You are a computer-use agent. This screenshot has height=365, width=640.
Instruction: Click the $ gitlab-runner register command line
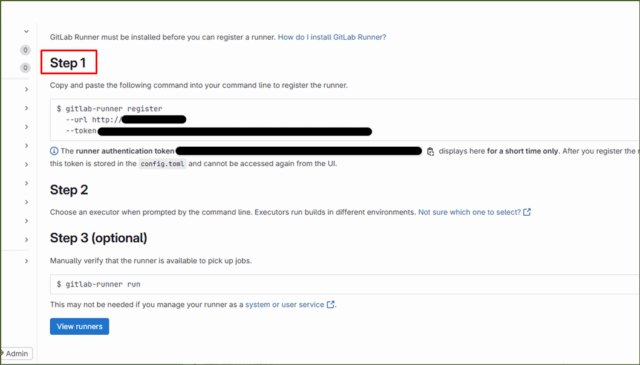coord(109,109)
